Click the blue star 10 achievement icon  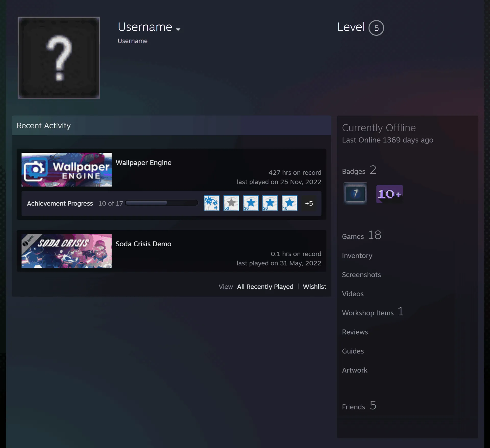[x=289, y=203]
